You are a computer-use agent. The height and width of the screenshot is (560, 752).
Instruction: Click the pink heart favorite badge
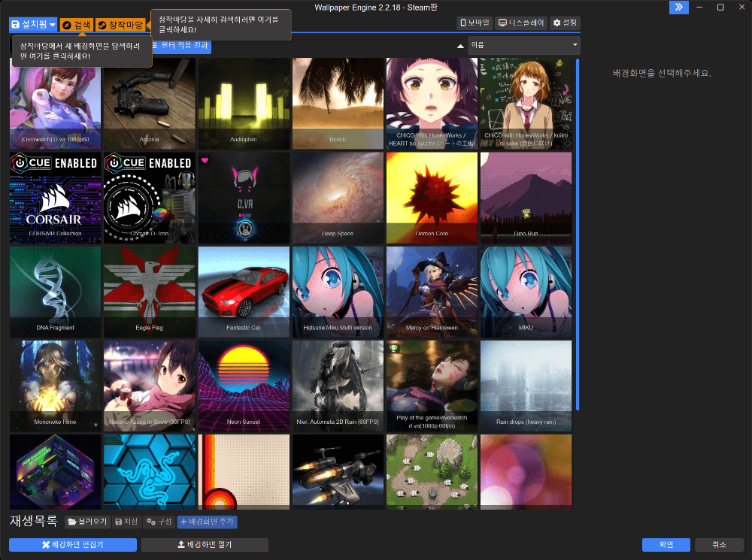pyautogui.click(x=205, y=161)
